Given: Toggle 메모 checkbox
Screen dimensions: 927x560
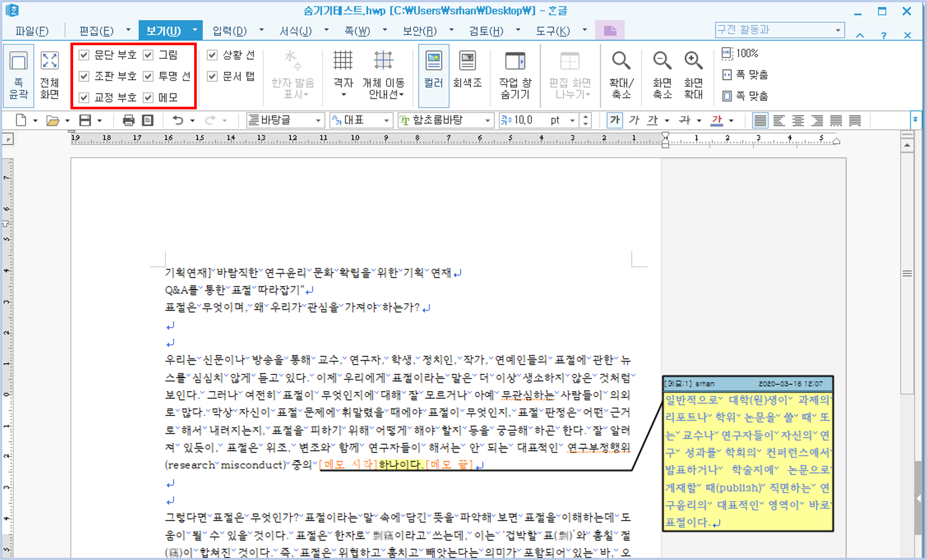Looking at the screenshot, I should 148,97.
